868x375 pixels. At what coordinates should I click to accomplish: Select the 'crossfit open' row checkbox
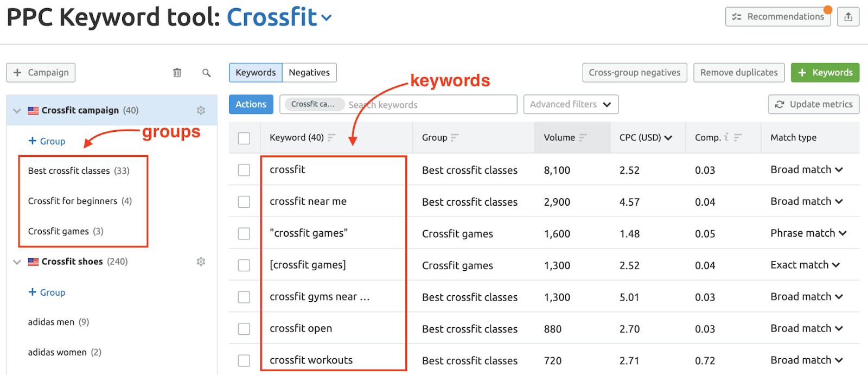click(244, 329)
